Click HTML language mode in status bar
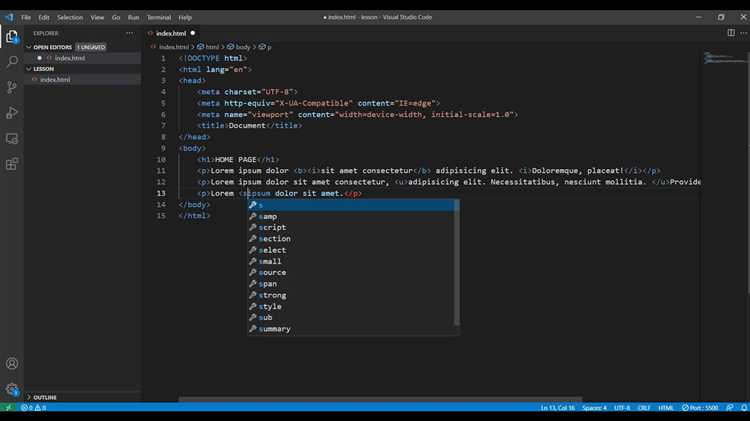 click(x=666, y=408)
